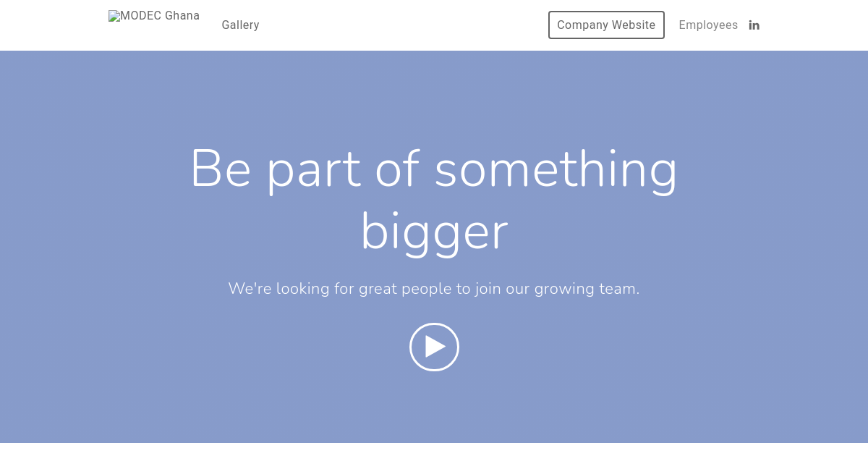Click the small image placeholder before MODEC Ghana

pos(114,16)
